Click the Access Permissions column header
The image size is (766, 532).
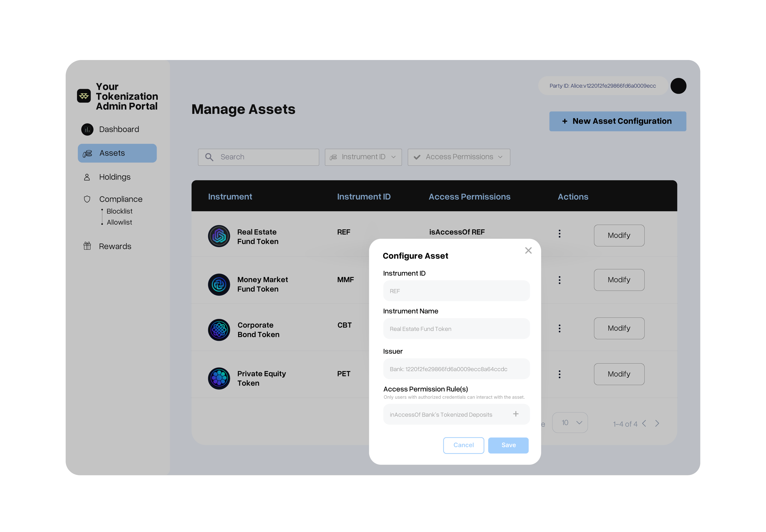pos(469,196)
